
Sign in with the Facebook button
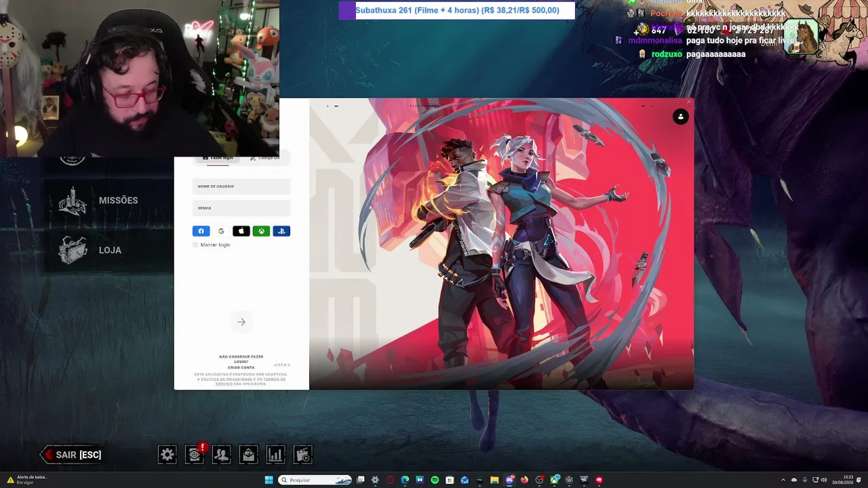(201, 231)
